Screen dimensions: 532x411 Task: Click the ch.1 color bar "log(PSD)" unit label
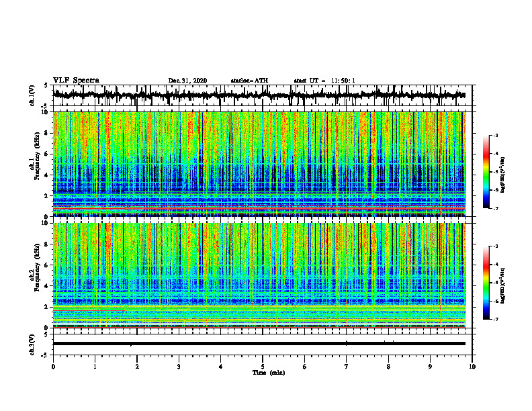[503, 175]
